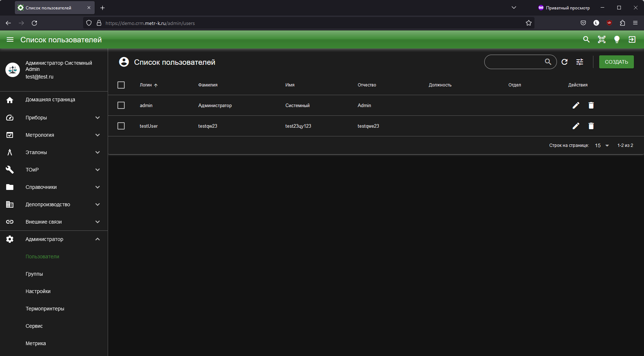Click the administrator profile avatar in sidebar

tap(13, 70)
